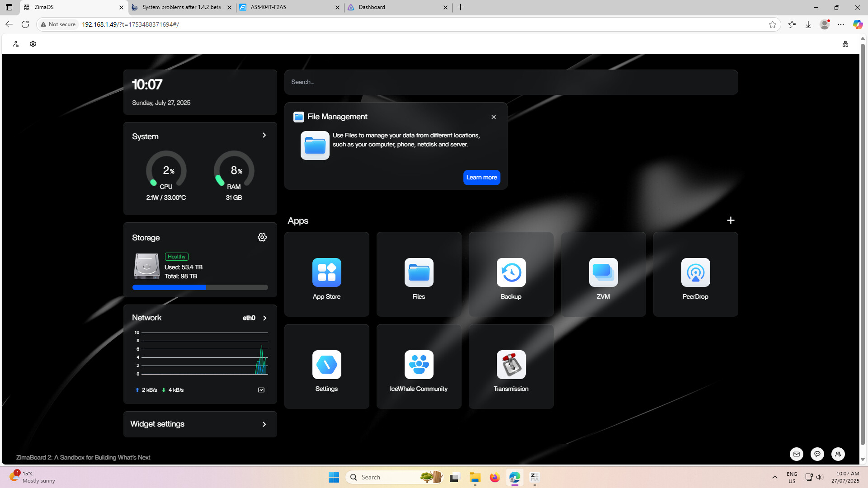Launch PeerDrop app
This screenshot has width=868, height=488.
pos(695,274)
